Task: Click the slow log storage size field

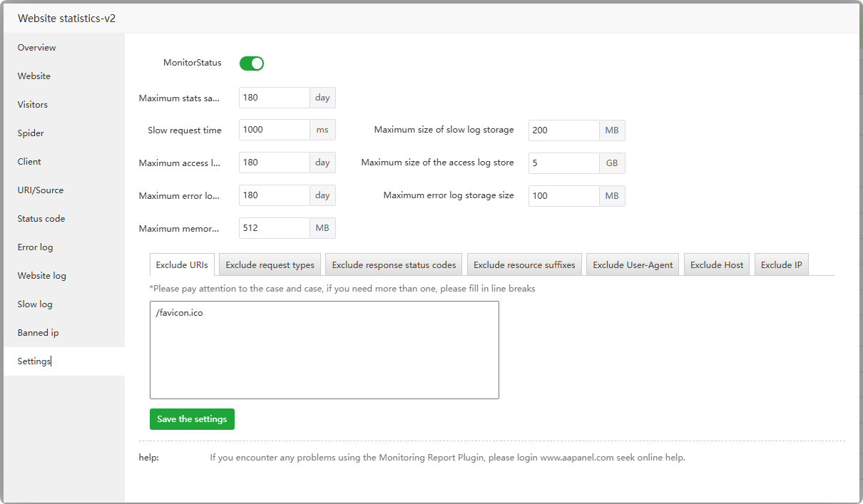Action: (x=563, y=130)
